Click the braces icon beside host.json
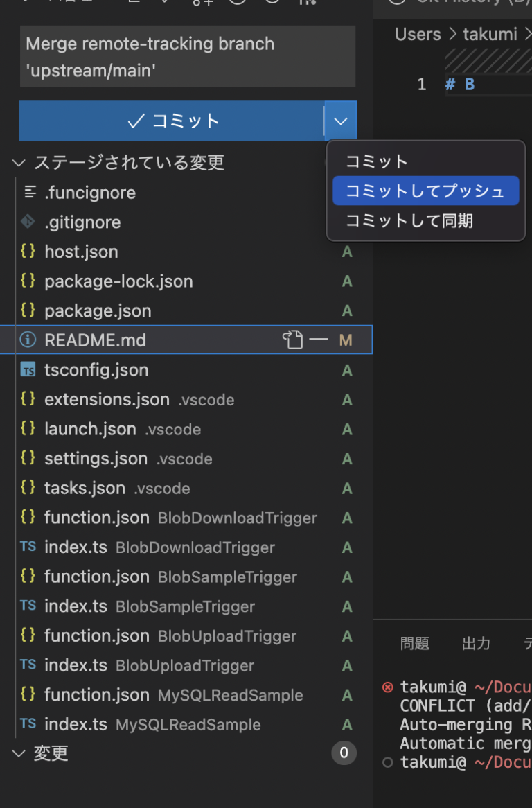The width and height of the screenshot is (532, 808). pyautogui.click(x=28, y=252)
